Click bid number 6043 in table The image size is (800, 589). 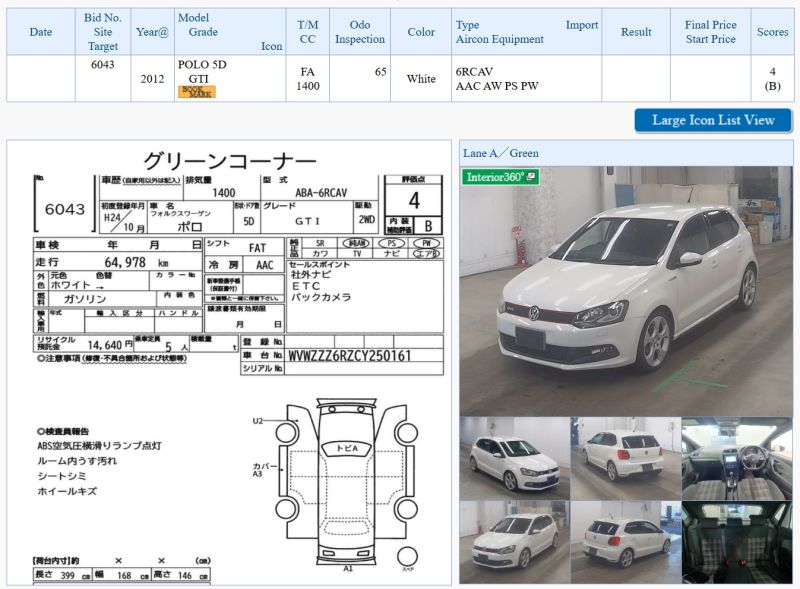[103, 64]
